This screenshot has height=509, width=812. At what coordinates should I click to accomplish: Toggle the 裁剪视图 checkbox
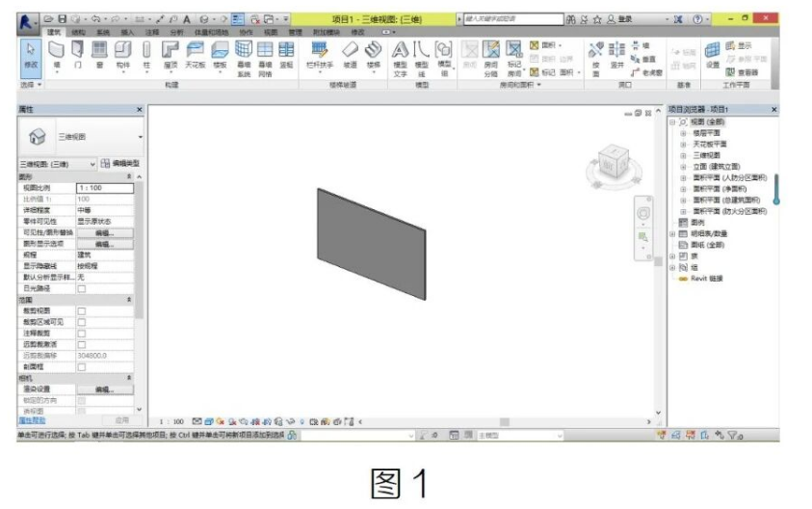point(82,311)
